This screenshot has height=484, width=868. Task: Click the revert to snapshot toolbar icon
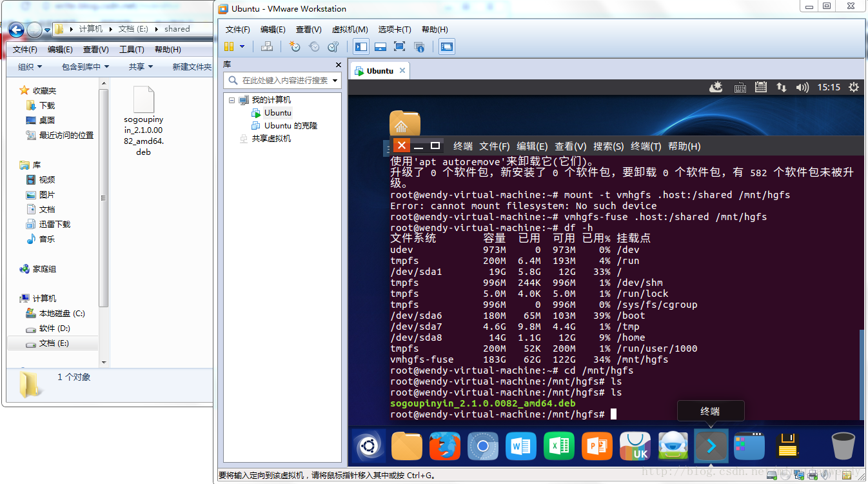314,46
